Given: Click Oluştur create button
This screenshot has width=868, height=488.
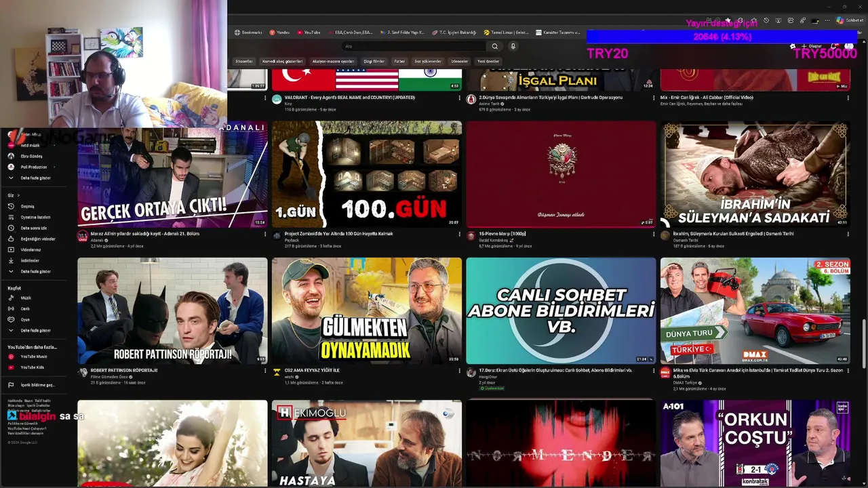Looking at the screenshot, I should tap(811, 46).
